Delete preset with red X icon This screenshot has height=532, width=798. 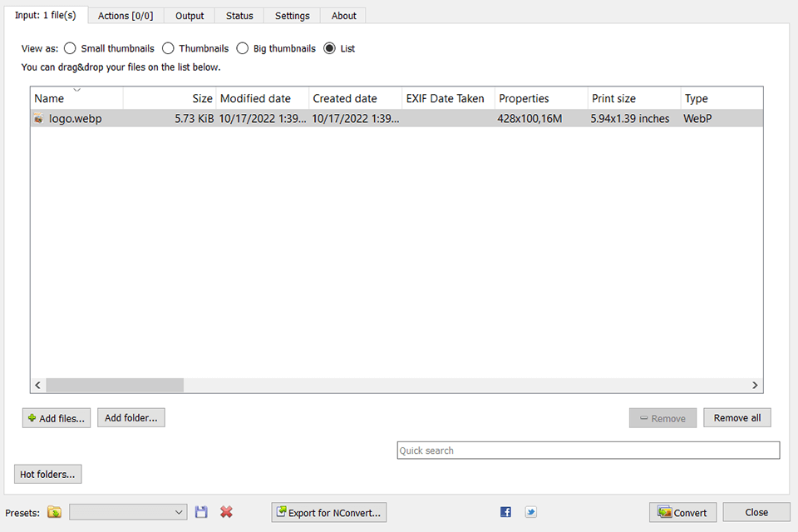tap(226, 512)
